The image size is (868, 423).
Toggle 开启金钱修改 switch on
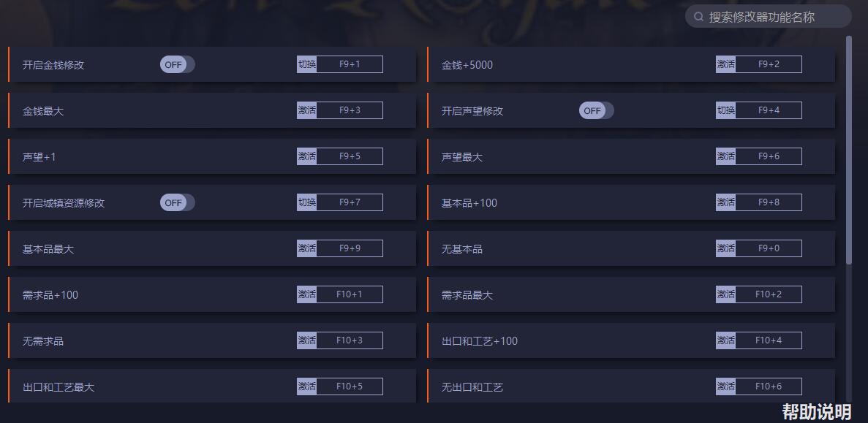click(x=177, y=64)
